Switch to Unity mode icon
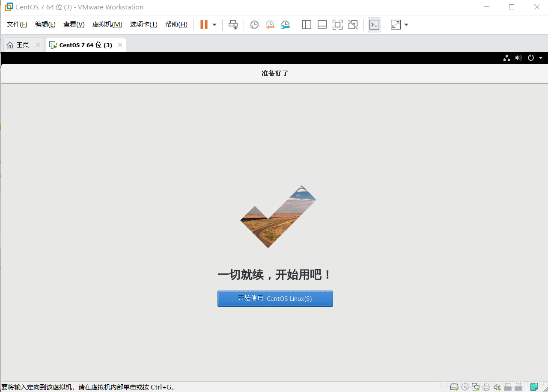This screenshot has height=392, width=548. (x=353, y=25)
